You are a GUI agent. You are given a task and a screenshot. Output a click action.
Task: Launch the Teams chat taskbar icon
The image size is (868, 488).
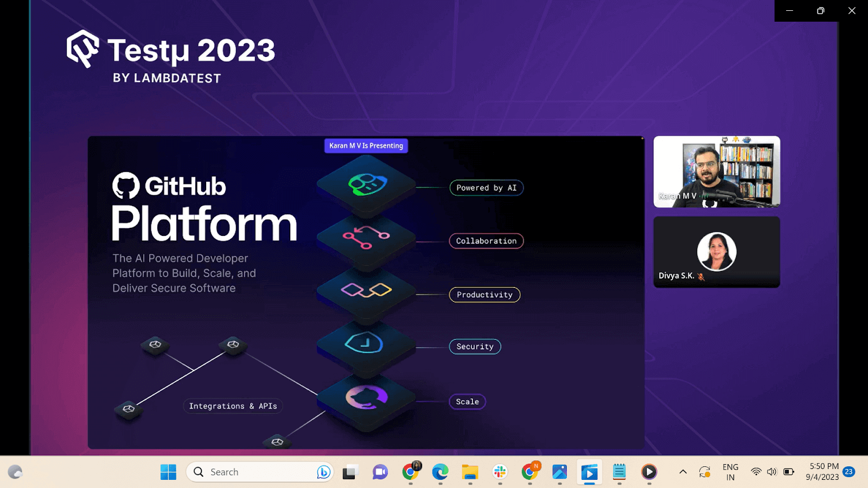(x=380, y=472)
